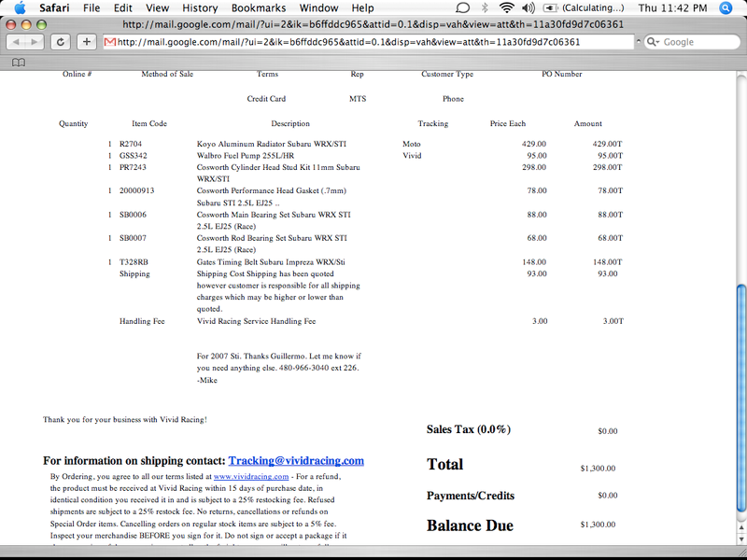747x560 pixels.
Task: Click the Gmail favicon in the address bar
Action: click(109, 42)
